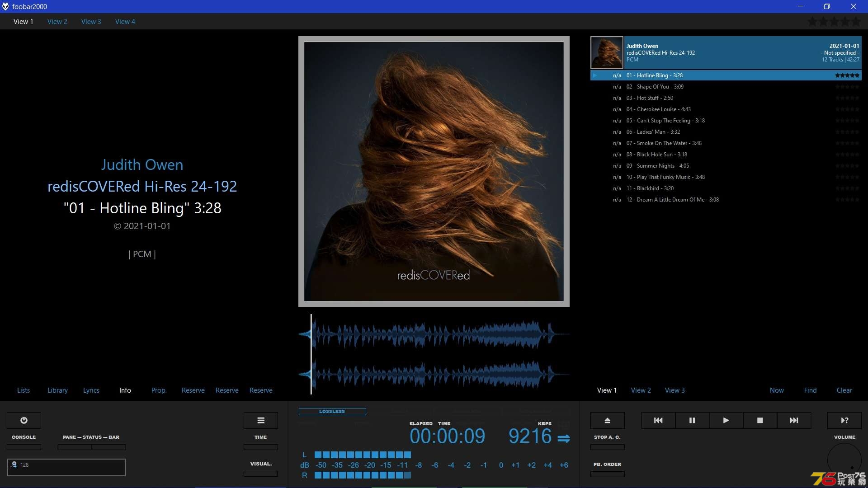Select track '10 - Play That Funky Music - 3:48'
868x488 pixels.
pos(726,177)
